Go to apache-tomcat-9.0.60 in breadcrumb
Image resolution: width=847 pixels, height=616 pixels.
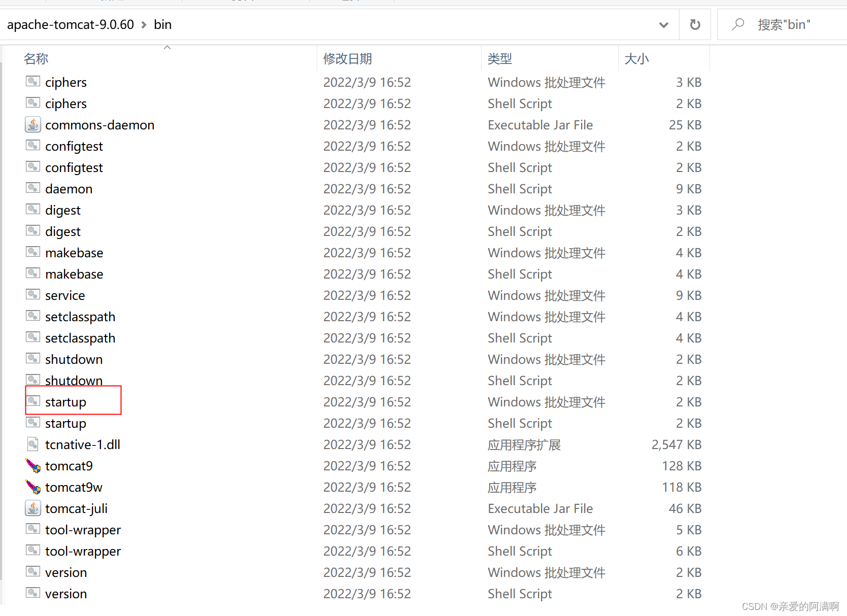pyautogui.click(x=71, y=24)
